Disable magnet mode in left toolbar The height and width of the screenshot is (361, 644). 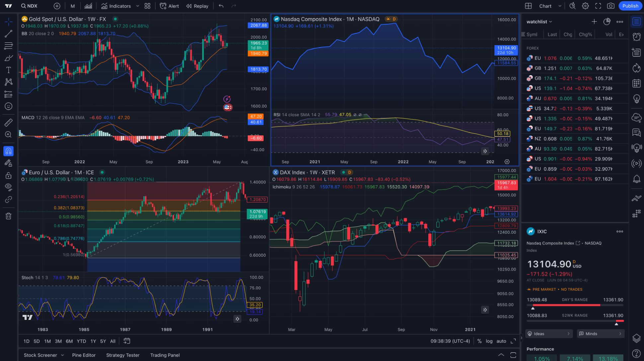[8, 151]
